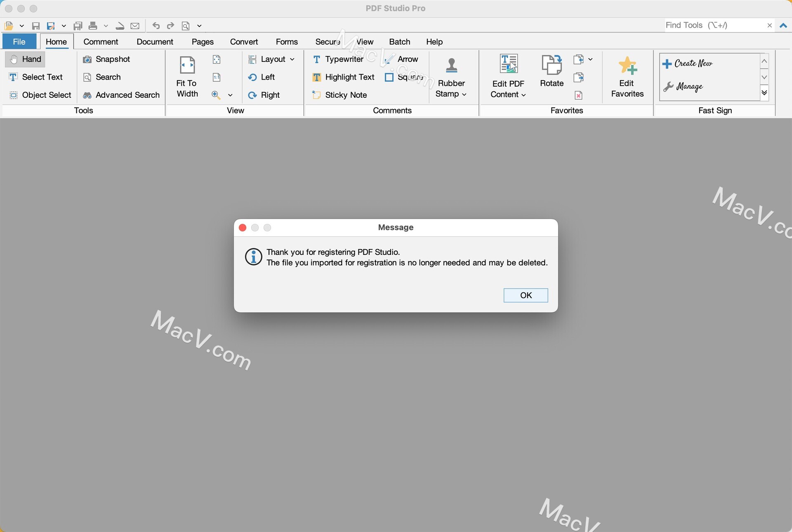Toggle the Hand tool active state

(x=26, y=59)
